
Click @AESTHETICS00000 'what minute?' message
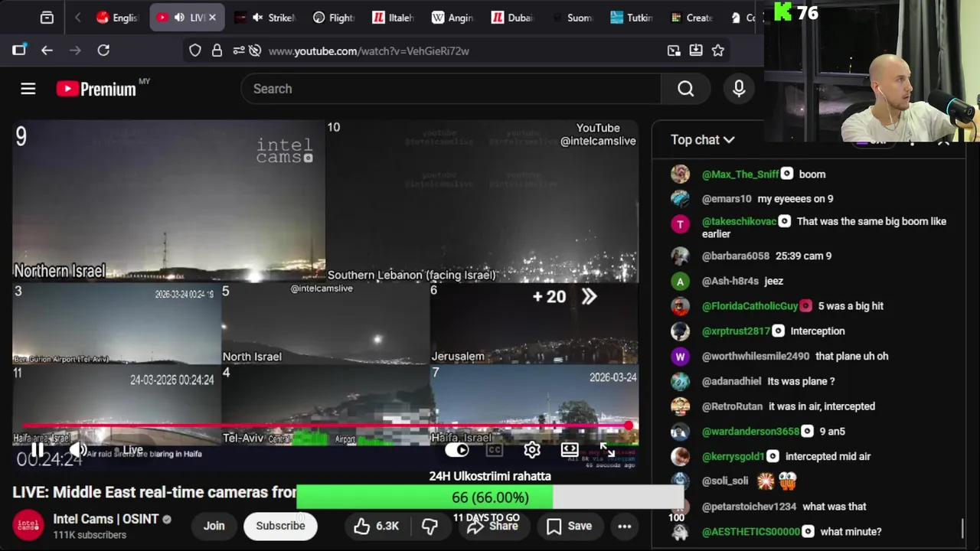[x=851, y=531]
